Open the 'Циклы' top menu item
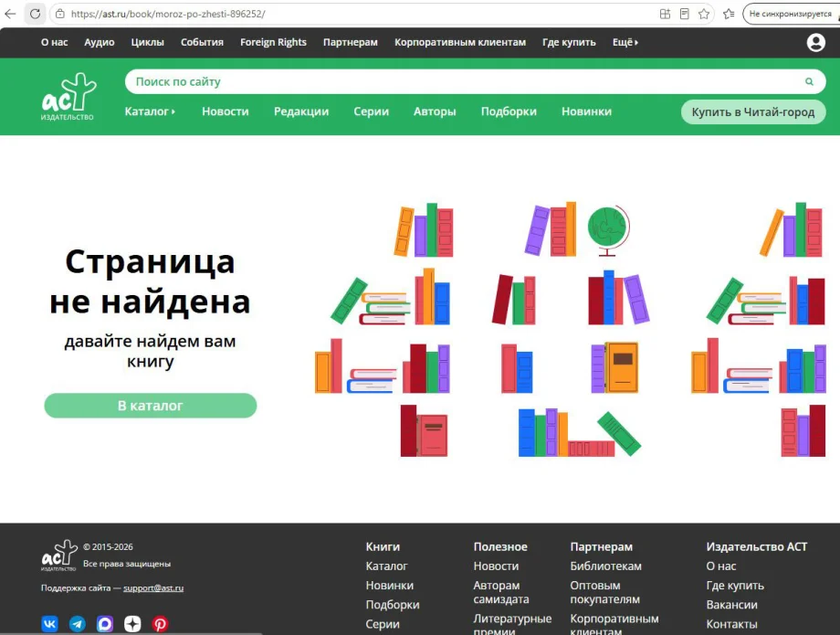Screen dimensions: 840x635 (x=147, y=42)
